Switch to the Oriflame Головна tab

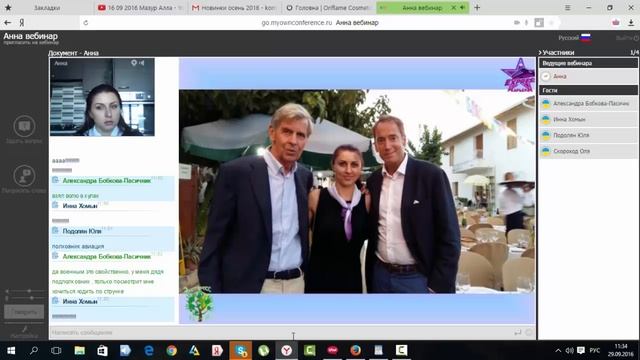328,8
